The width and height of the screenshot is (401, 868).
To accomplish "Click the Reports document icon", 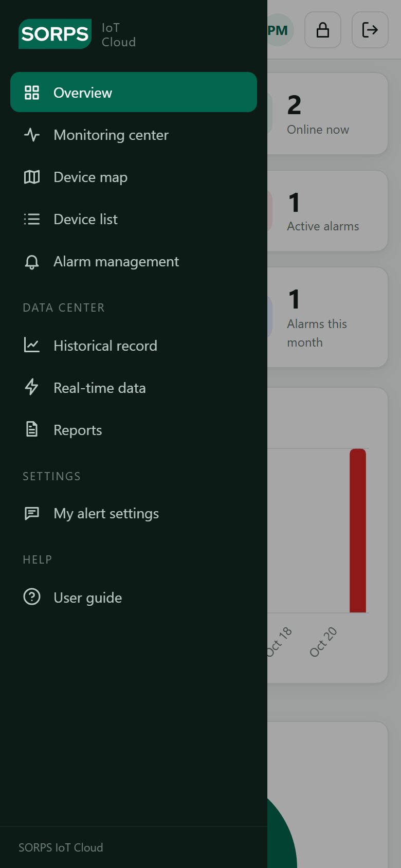I will (32, 429).
